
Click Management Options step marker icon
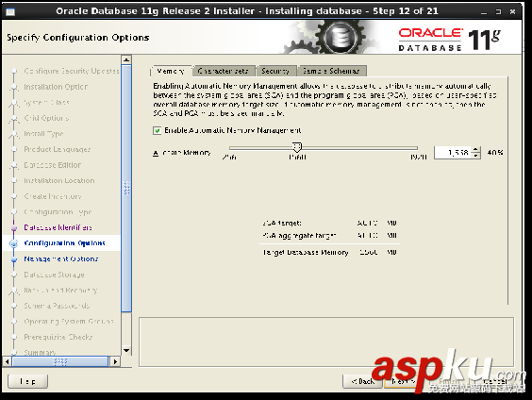pos(14,259)
